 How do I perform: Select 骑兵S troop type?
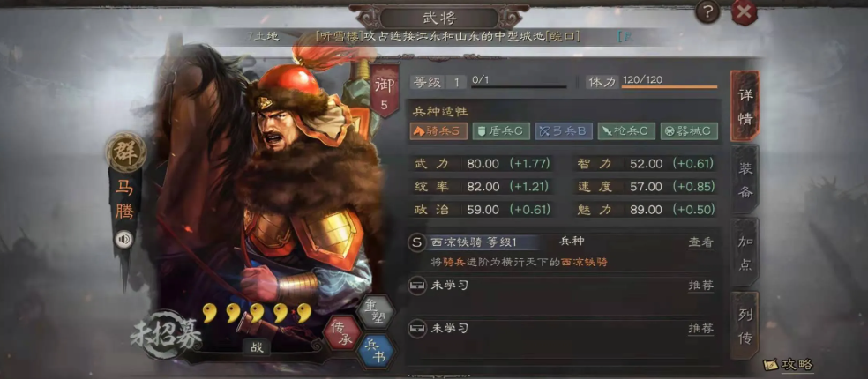coord(438,131)
